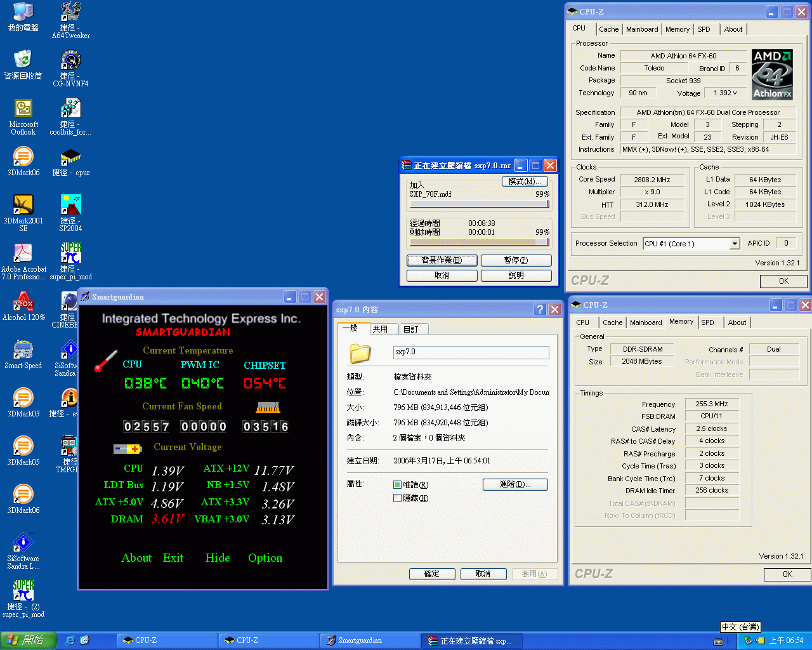Image resolution: width=812 pixels, height=650 pixels.
Task: Click the Smartguardian battery voltage icon
Action: click(128, 449)
